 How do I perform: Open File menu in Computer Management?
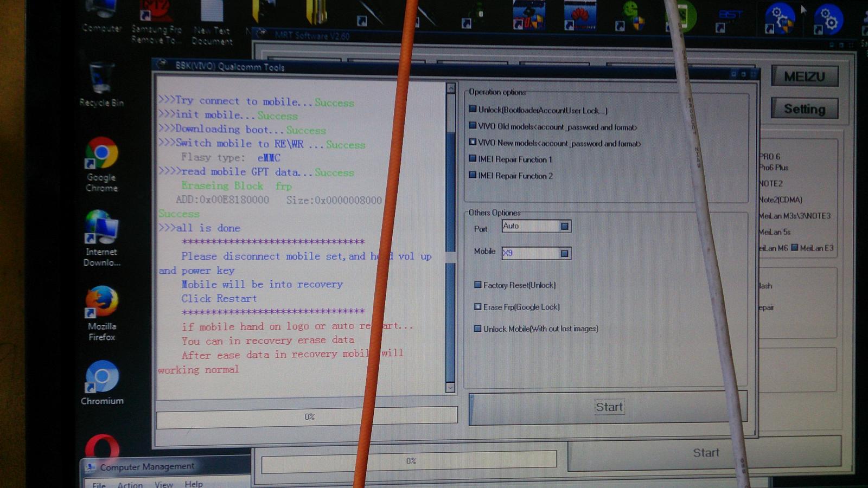pos(99,484)
